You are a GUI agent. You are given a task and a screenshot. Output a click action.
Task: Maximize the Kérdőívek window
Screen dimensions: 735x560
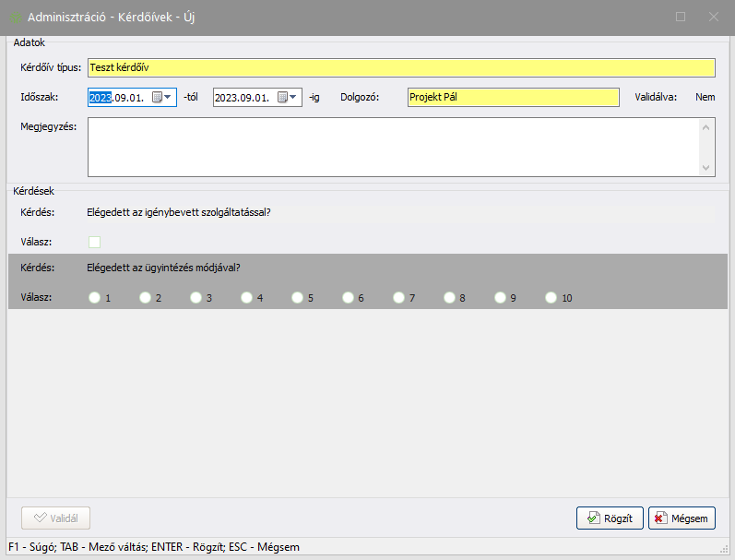pyautogui.click(x=681, y=17)
